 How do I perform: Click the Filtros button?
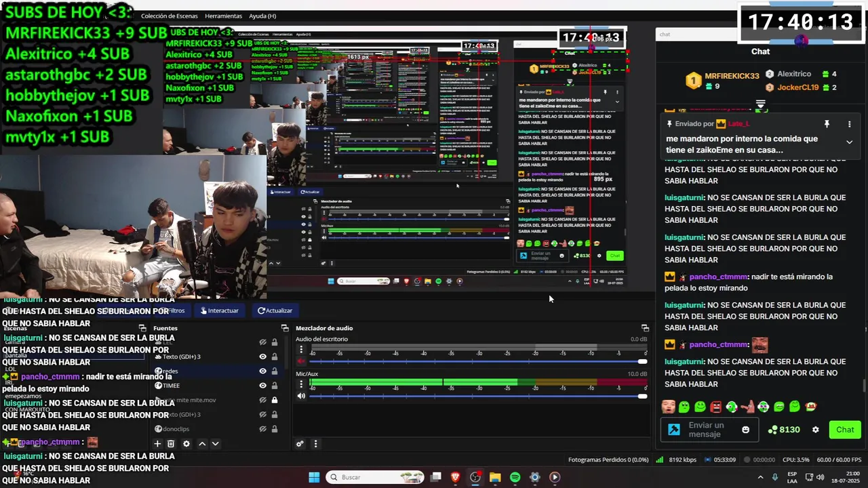(174, 310)
